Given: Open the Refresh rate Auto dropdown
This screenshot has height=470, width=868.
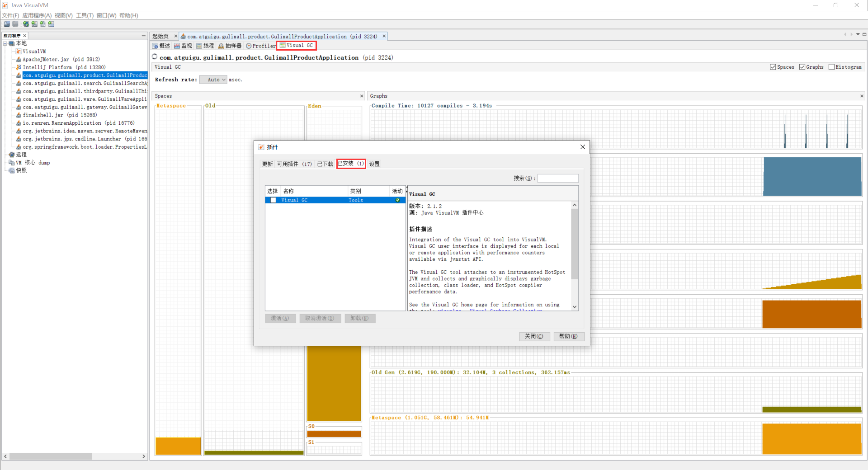Looking at the screenshot, I should point(213,80).
